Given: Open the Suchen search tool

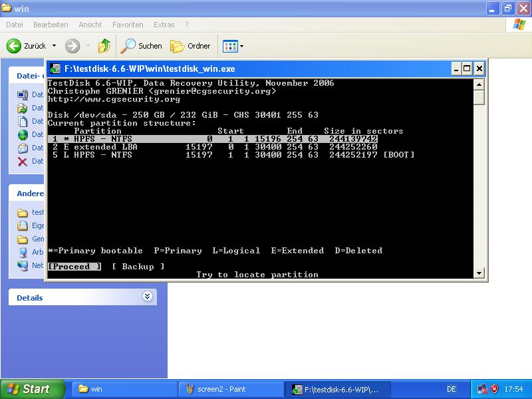Looking at the screenshot, I should pos(142,46).
